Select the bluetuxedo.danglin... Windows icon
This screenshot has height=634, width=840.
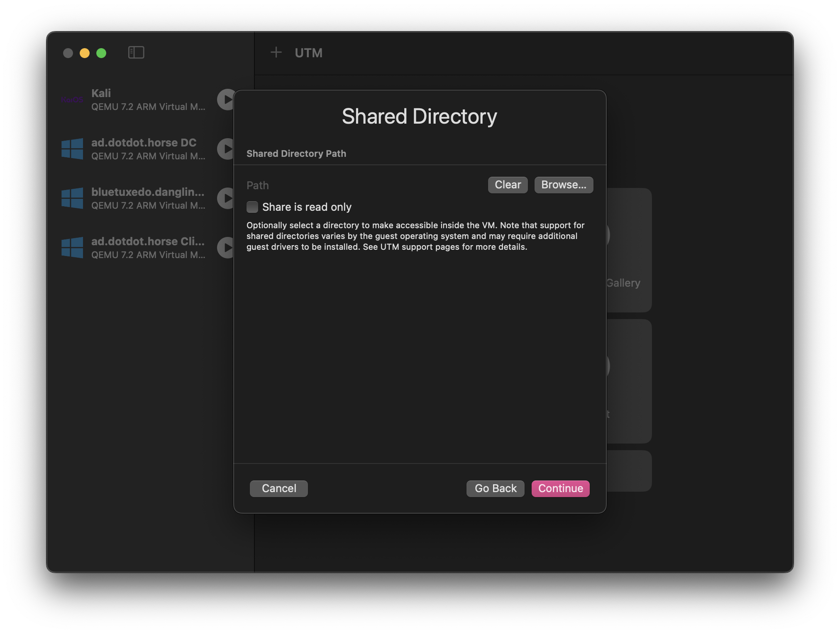73,197
